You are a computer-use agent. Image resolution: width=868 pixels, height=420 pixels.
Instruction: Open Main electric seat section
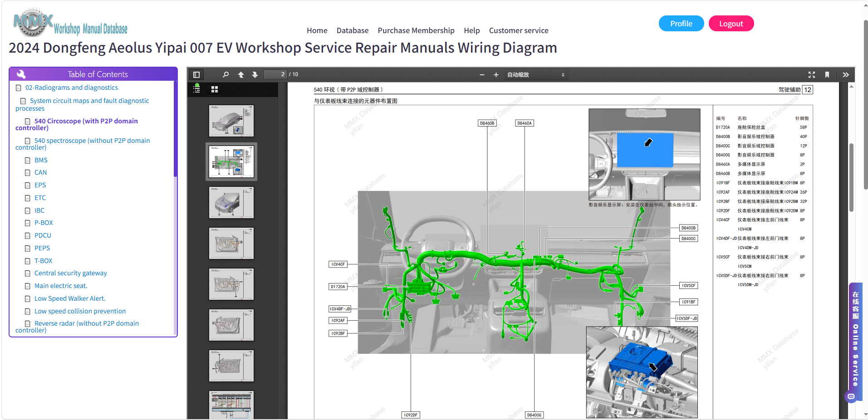click(x=61, y=286)
